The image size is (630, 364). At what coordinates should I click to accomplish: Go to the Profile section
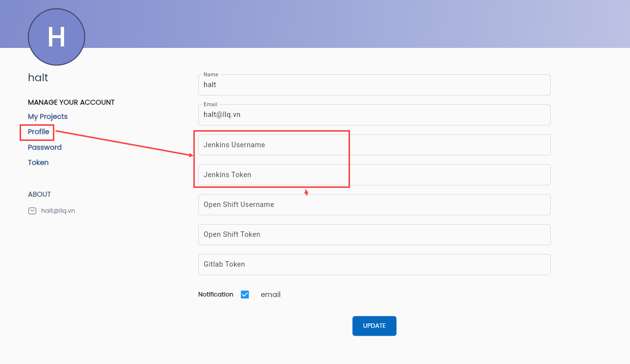39,132
